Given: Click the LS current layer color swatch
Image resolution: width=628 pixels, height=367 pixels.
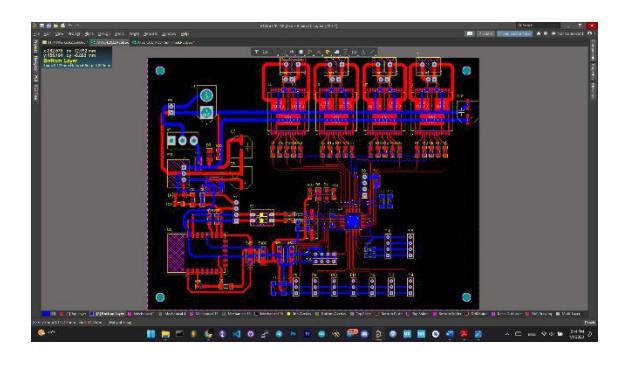Looking at the screenshot, I should [x=46, y=314].
